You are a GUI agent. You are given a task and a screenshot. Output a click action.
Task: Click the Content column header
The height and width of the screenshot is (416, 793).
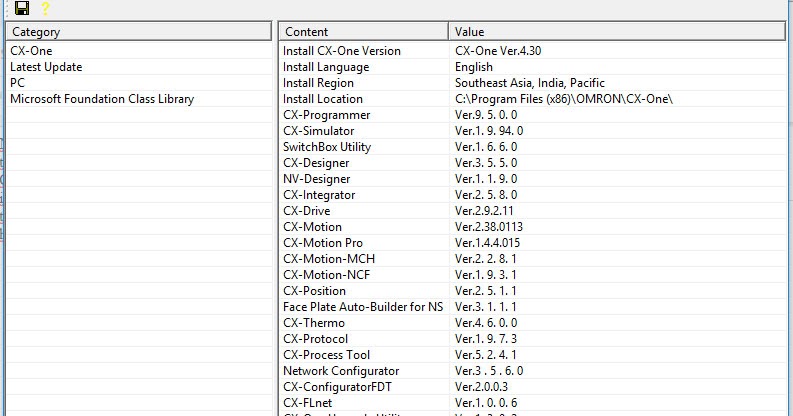(x=363, y=31)
